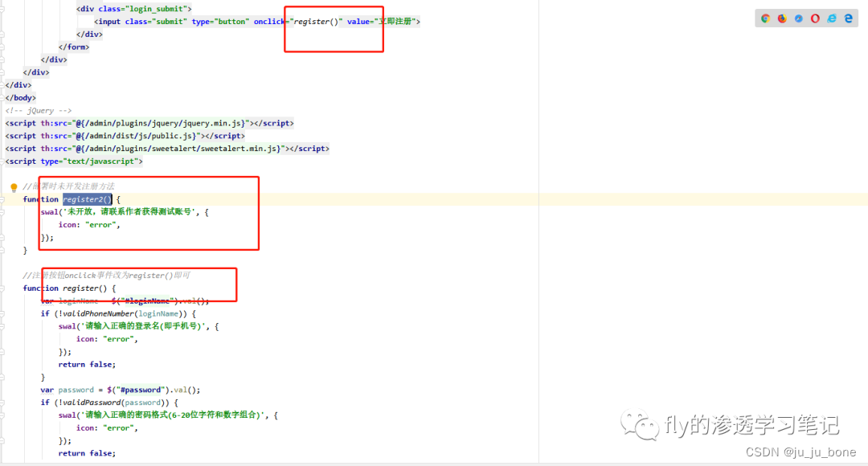
Task: Open page preview in Internet Explorer
Action: (x=832, y=18)
